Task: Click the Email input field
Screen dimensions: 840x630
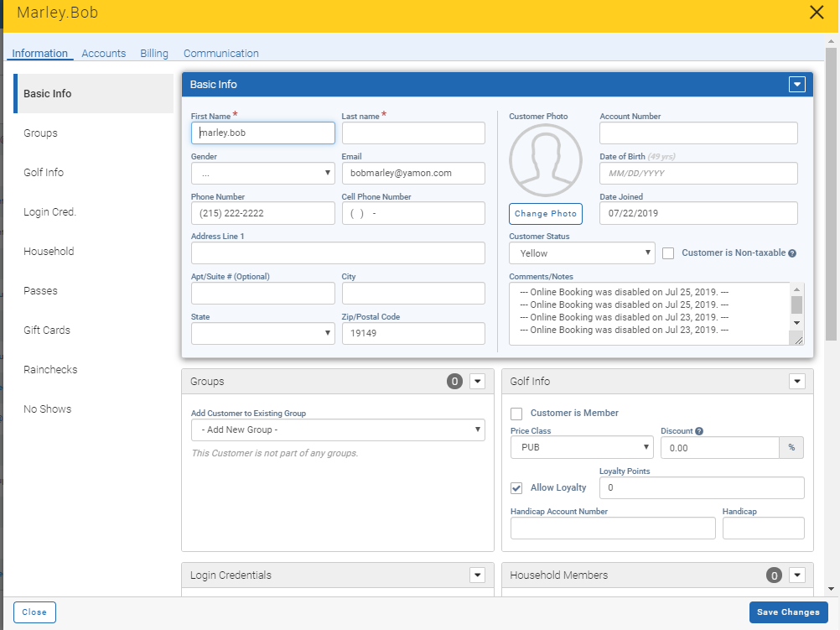Action: (x=413, y=173)
